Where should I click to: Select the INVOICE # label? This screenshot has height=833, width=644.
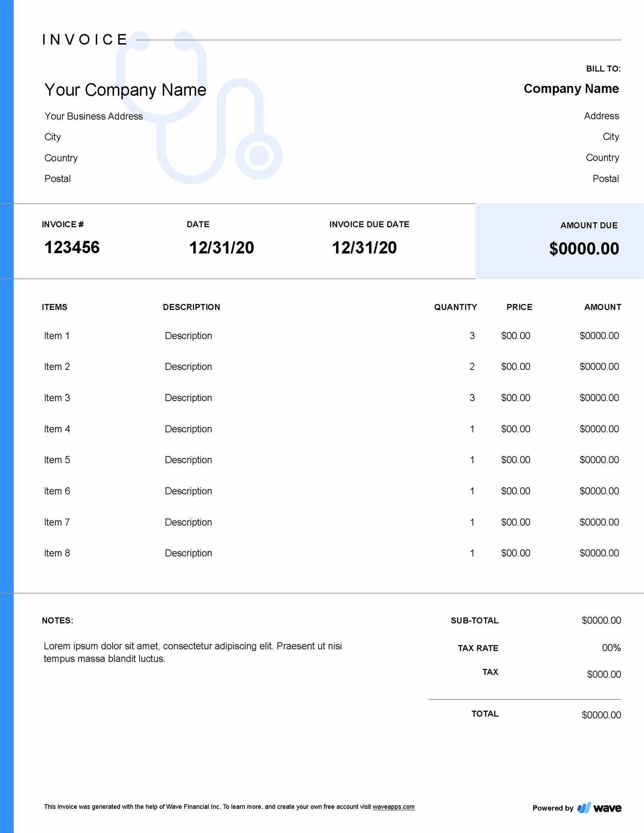[62, 224]
